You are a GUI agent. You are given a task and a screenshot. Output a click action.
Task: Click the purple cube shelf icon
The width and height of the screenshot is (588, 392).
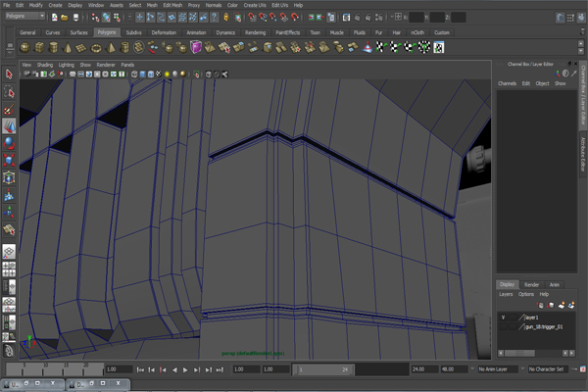(196, 47)
